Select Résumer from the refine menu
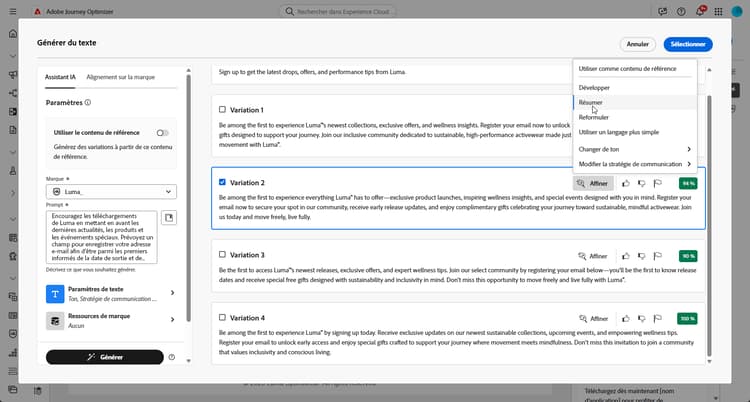Image resolution: width=750 pixels, height=402 pixels. [635, 102]
